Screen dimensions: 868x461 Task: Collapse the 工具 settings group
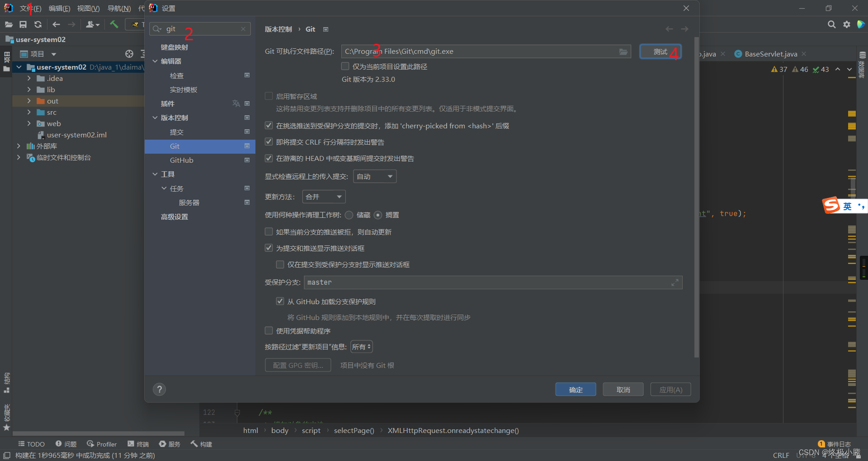click(x=155, y=174)
